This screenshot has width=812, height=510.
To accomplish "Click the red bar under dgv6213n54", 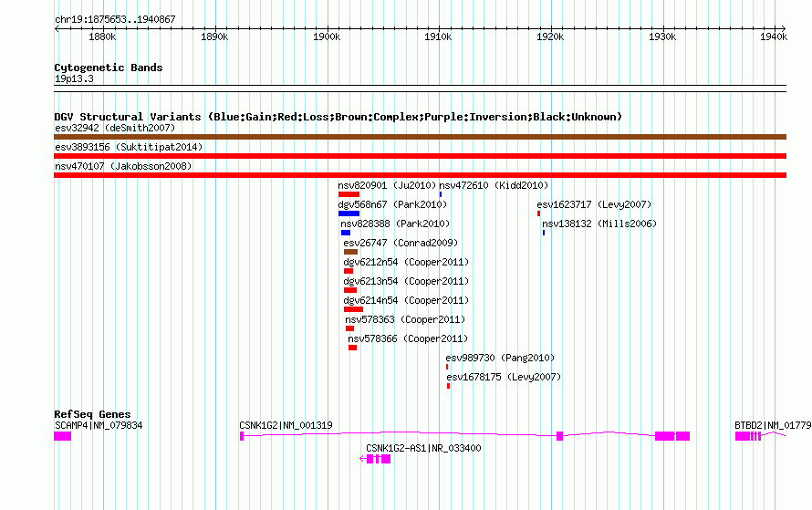I will (350, 290).
